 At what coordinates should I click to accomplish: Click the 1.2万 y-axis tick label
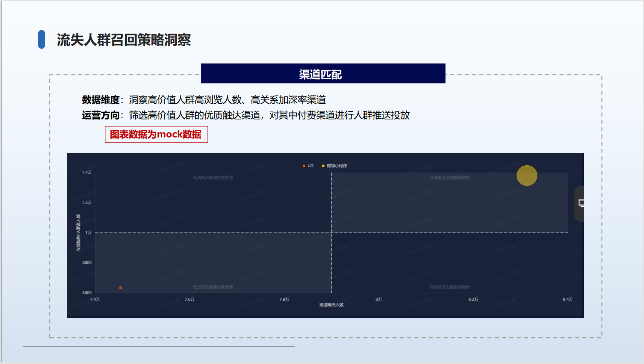(x=87, y=202)
